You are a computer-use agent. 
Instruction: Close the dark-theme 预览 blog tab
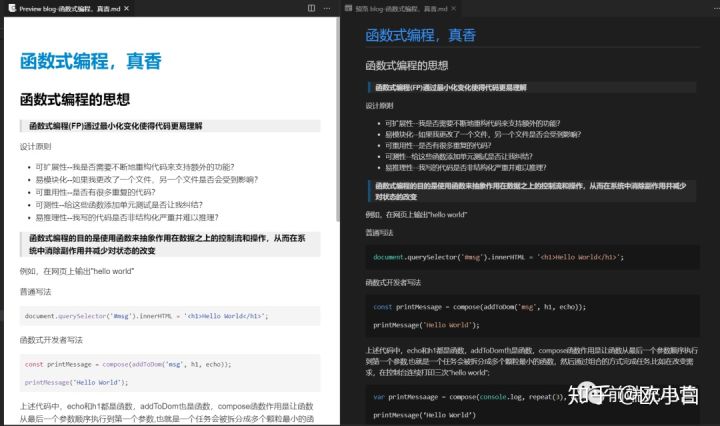point(454,8)
